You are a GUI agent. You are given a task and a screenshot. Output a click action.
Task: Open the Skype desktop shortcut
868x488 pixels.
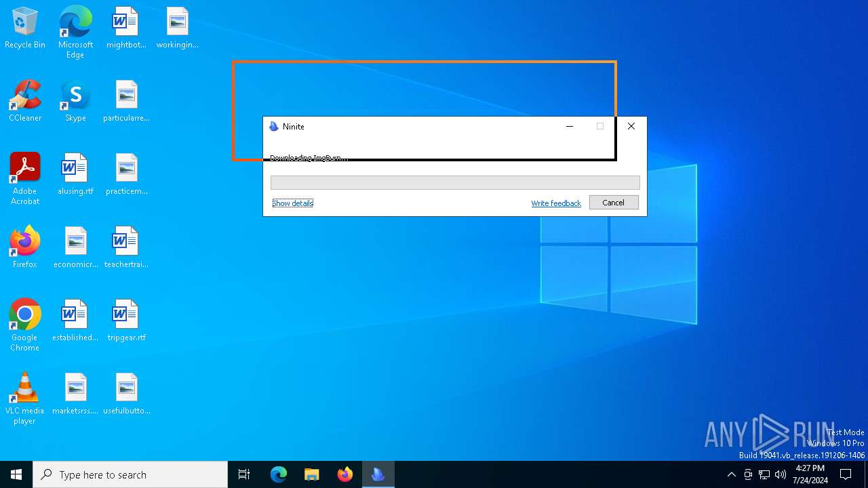(x=75, y=101)
